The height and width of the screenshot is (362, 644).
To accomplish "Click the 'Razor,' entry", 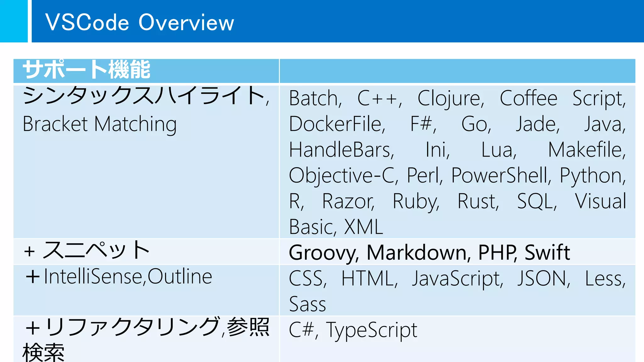I will point(349,201).
